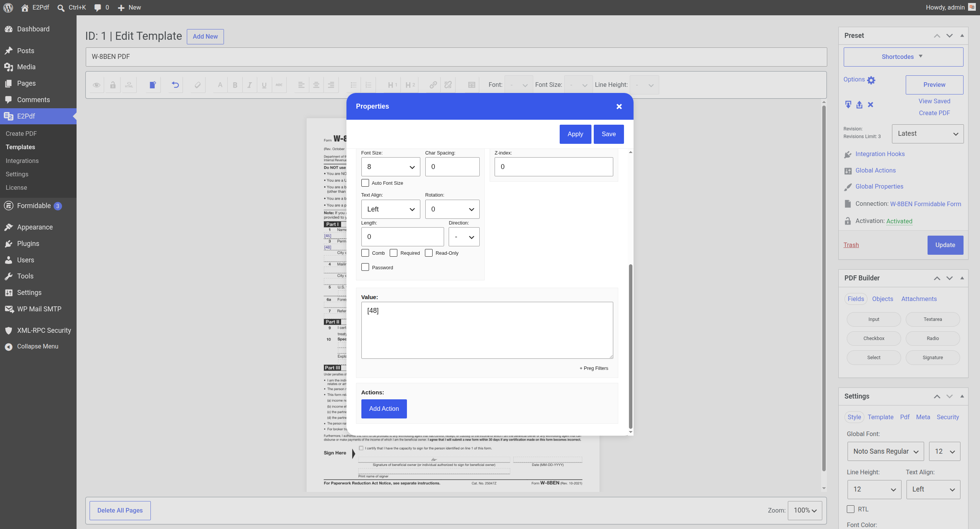Image resolution: width=980 pixels, height=529 pixels.
Task: Click the Add Action button
Action: (384, 409)
